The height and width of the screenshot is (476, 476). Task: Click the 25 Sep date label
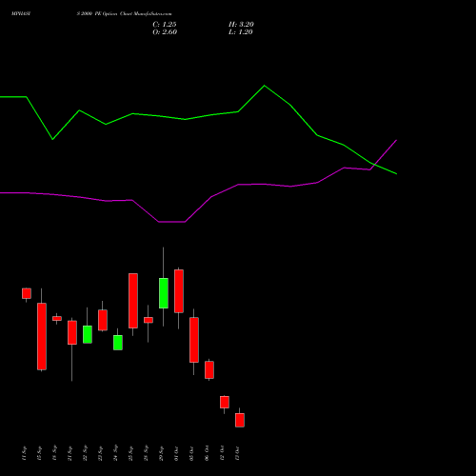tap(130, 453)
